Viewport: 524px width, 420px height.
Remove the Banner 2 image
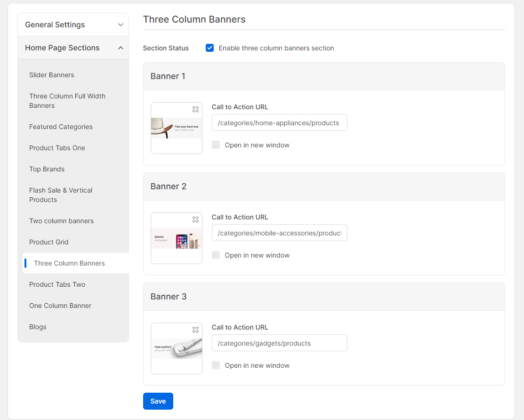(x=195, y=219)
